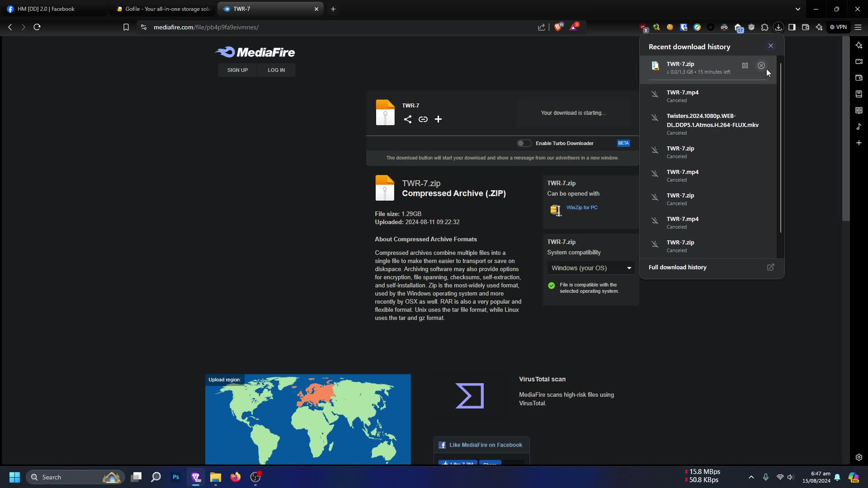Image resolution: width=868 pixels, height=488 pixels.
Task: Click the plus icon next to TWR-7
Action: point(438,119)
